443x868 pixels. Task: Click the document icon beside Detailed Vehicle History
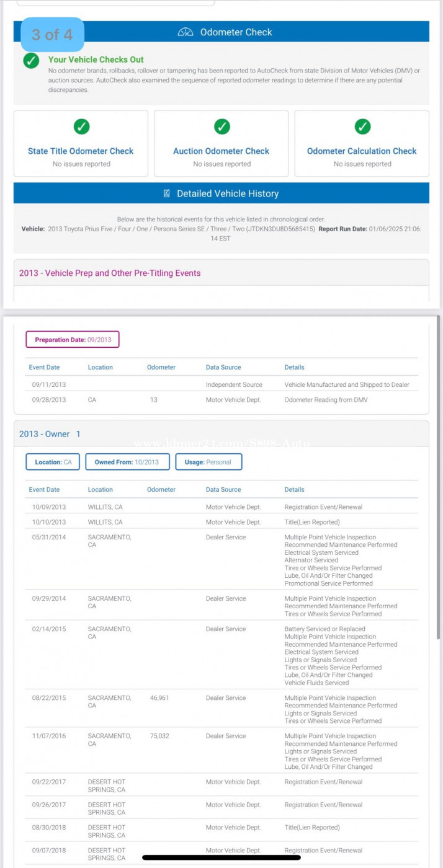click(167, 193)
